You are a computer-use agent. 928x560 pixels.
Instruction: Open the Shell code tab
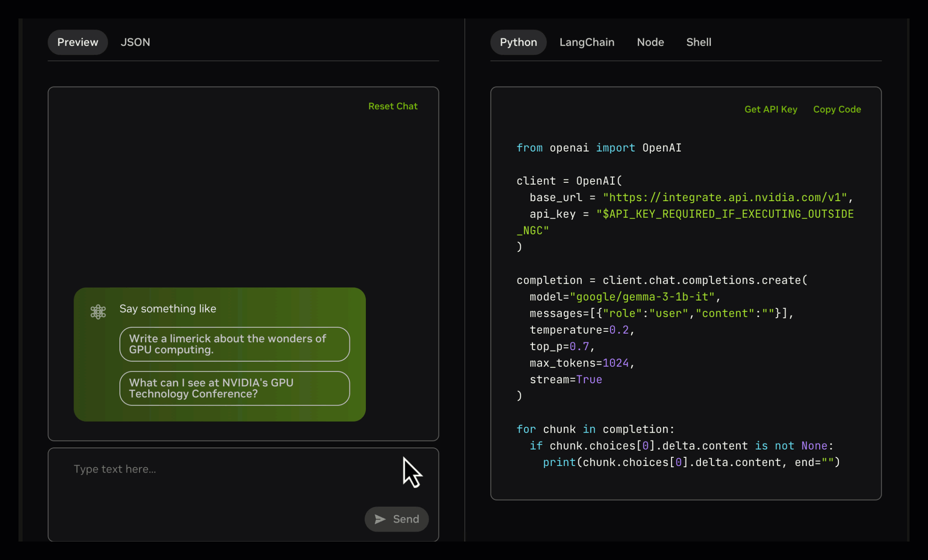(698, 42)
